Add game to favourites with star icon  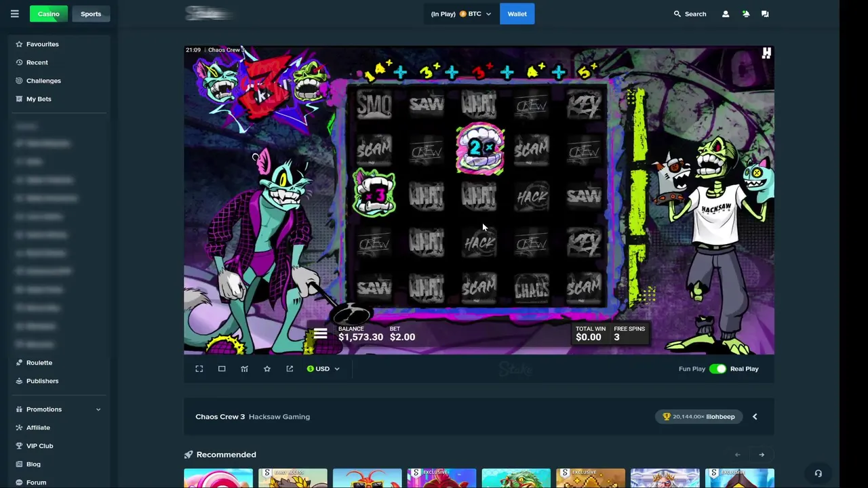tap(267, 369)
